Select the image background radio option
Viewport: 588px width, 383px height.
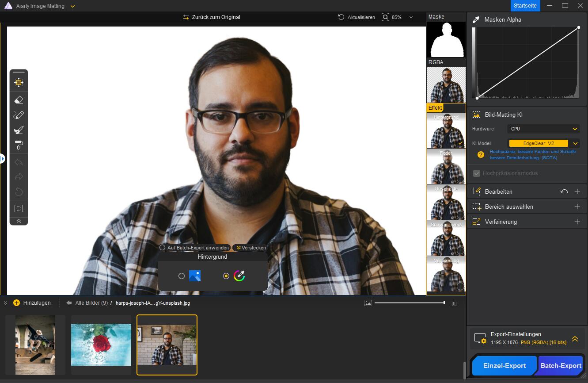click(182, 276)
